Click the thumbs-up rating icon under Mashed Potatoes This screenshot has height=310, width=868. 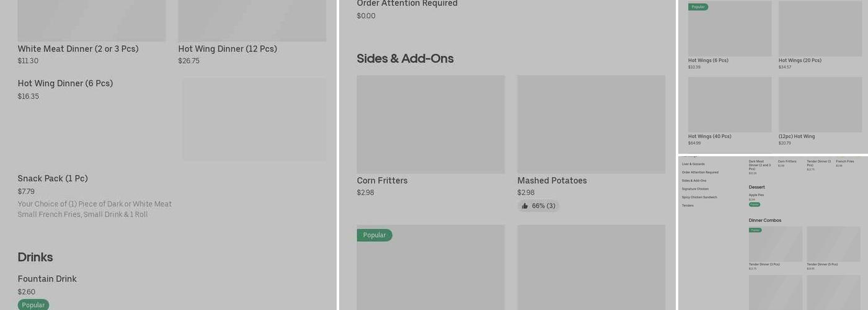[525, 206]
